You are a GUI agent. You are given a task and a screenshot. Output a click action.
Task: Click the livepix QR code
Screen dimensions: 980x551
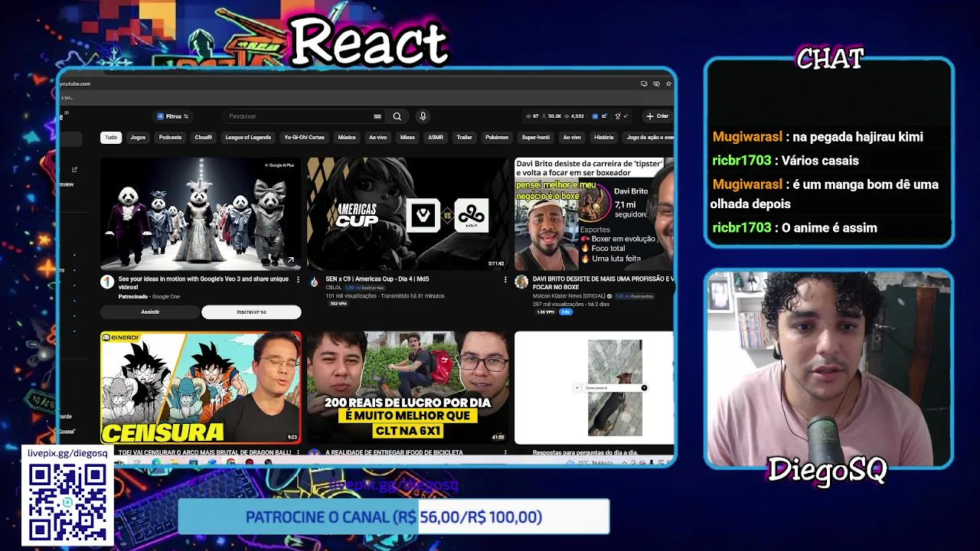pos(67,502)
